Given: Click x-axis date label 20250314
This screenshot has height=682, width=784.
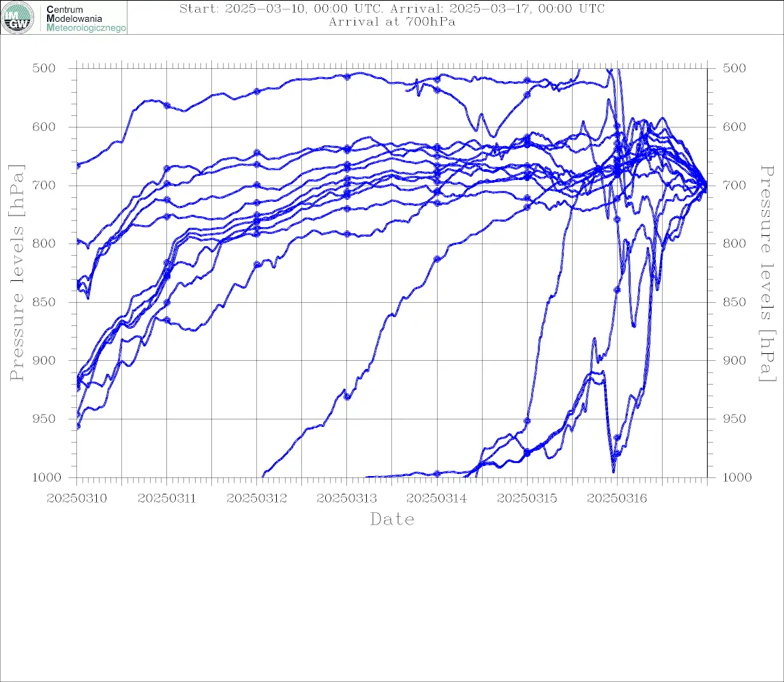Looking at the screenshot, I should [436, 499].
